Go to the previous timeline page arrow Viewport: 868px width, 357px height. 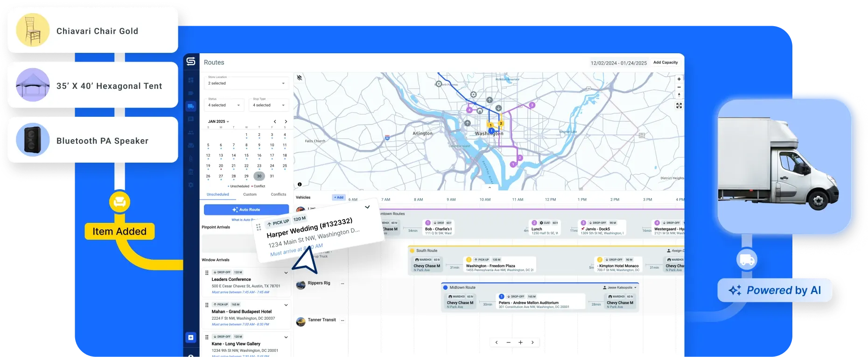click(x=497, y=343)
